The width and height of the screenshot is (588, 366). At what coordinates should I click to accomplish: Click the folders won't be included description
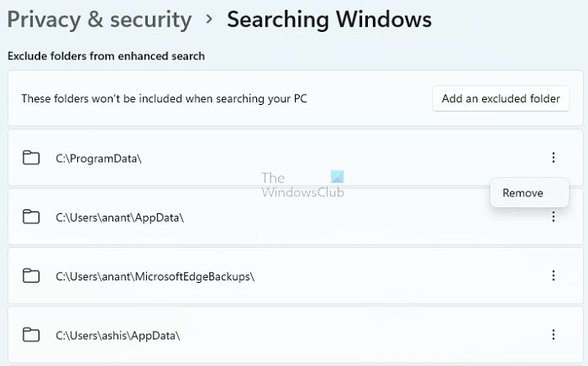[165, 98]
